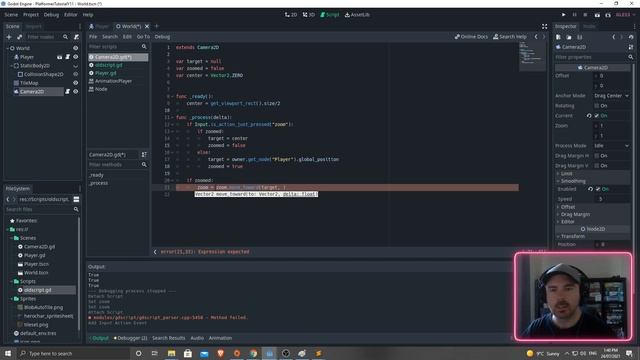Toggle FileSystem split view mode

point(76,199)
